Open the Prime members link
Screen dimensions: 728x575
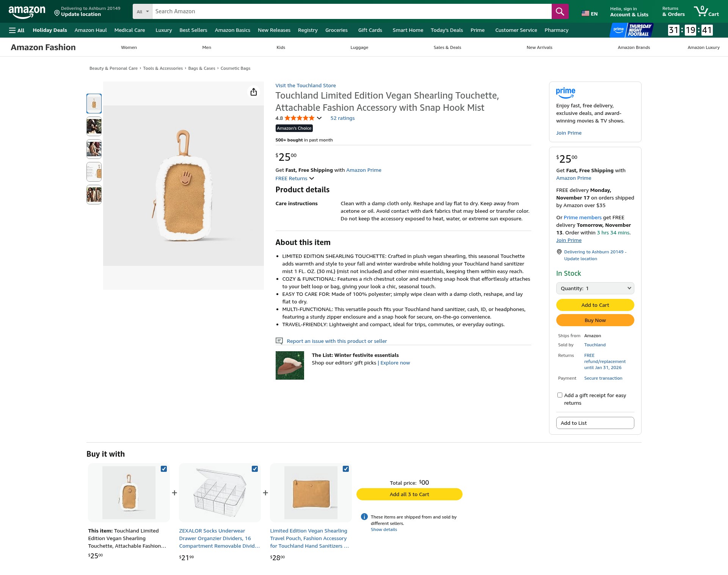point(582,217)
